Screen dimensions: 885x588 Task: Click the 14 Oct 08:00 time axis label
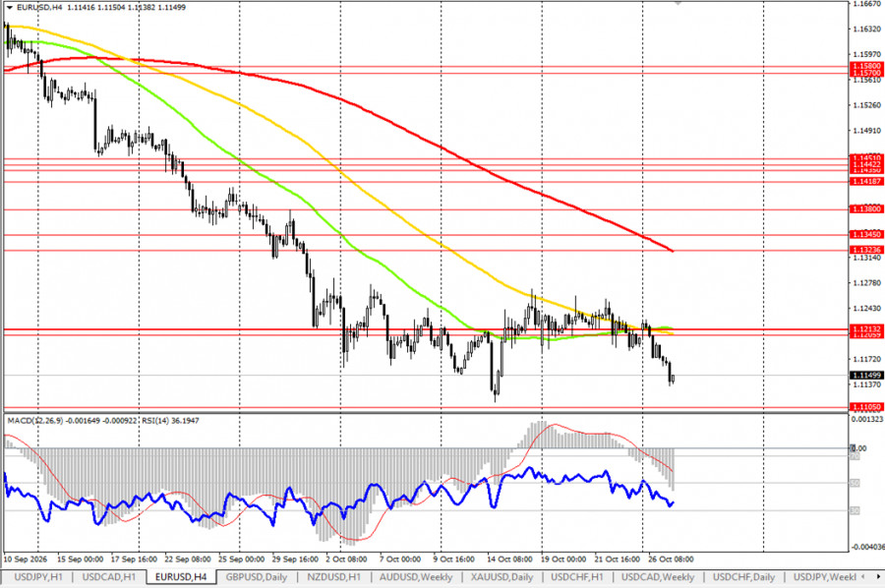click(509, 559)
